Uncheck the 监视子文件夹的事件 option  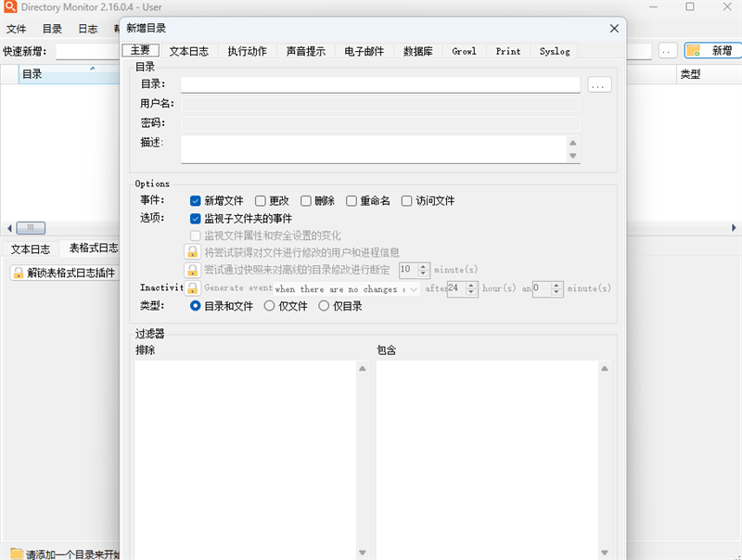click(195, 218)
